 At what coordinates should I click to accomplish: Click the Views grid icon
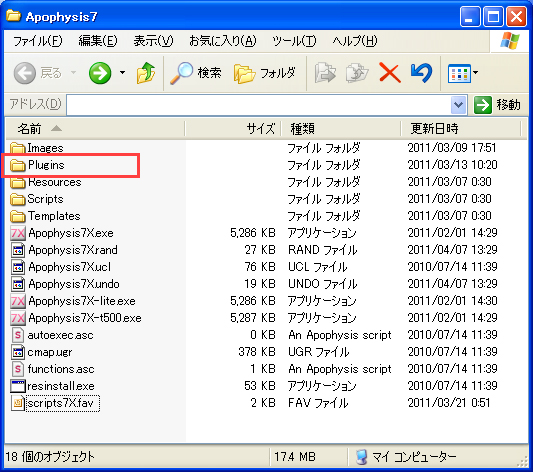click(459, 73)
